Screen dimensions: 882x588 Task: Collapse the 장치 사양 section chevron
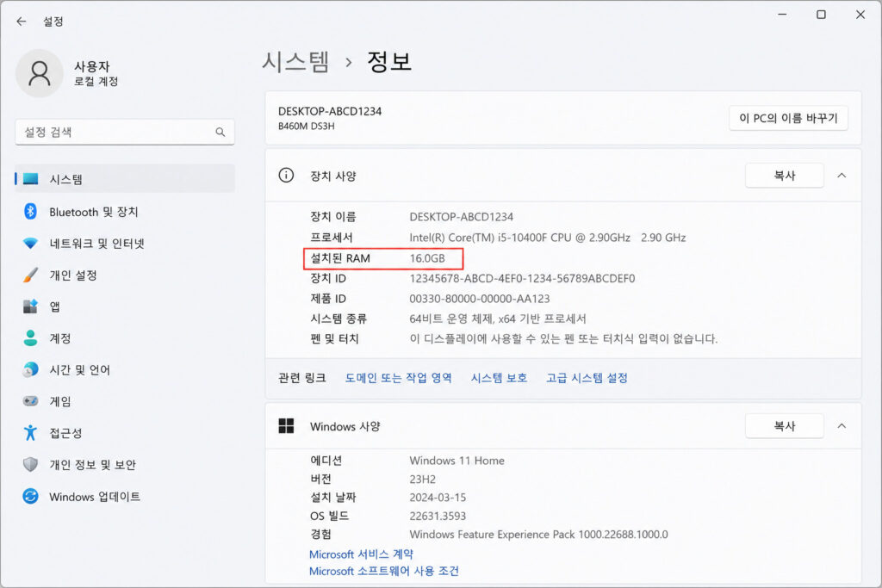842,176
